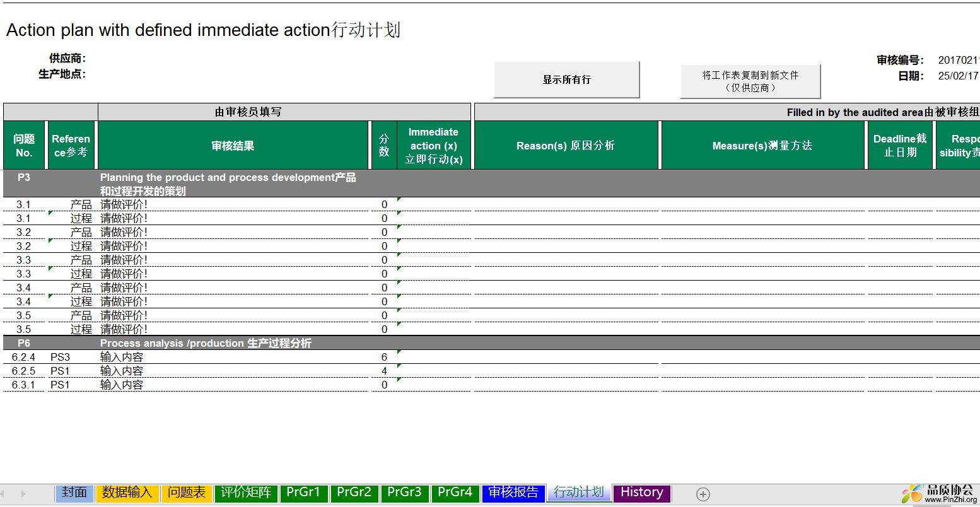Select the date value 25/02/17
This screenshot has height=507, width=980.
pos(958,76)
